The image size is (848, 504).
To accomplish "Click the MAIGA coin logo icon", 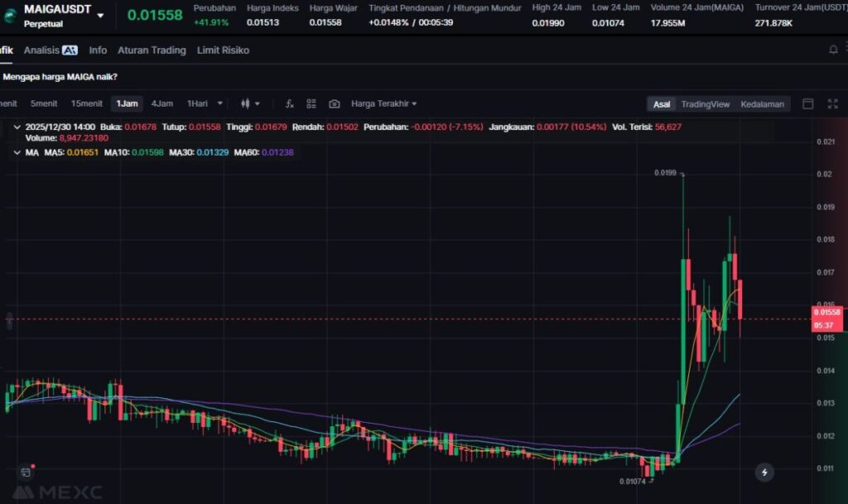I will coord(10,14).
